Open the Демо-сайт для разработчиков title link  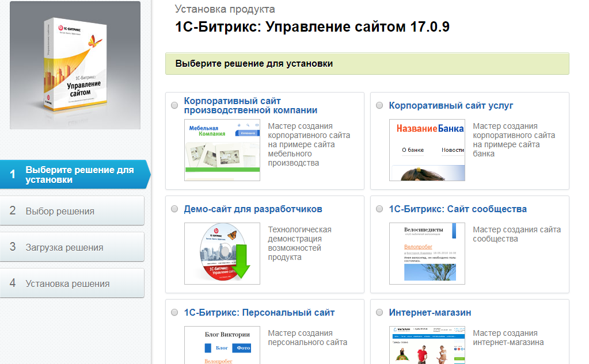pyautogui.click(x=253, y=209)
